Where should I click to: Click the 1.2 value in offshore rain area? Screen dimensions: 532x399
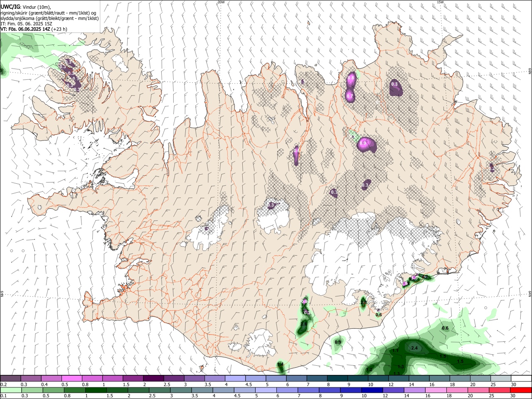[369, 369]
